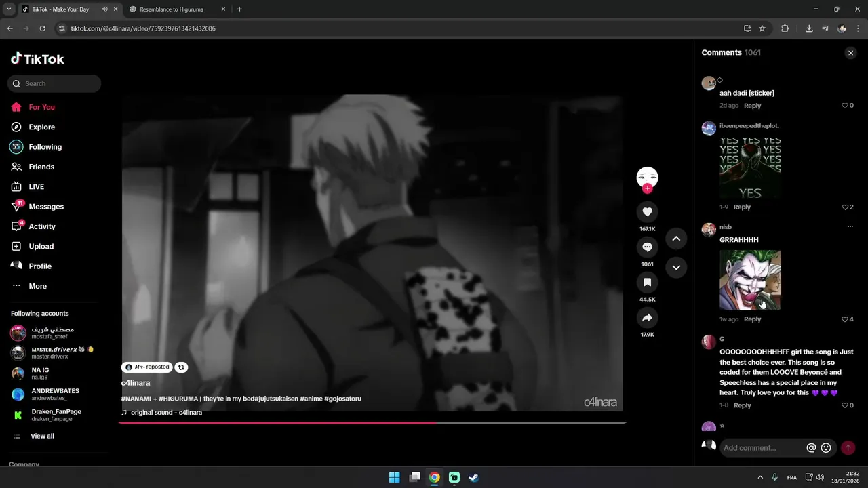Go to next video with down arrow

(x=676, y=268)
